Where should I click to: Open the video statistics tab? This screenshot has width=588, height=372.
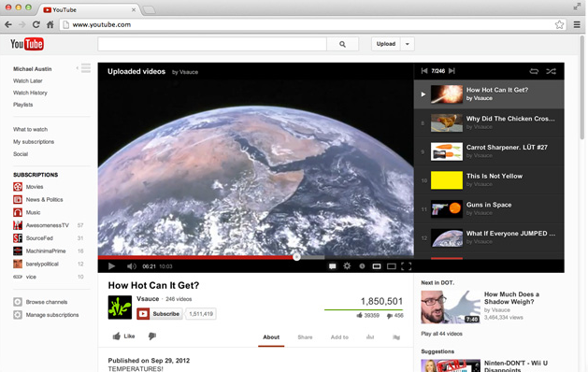(x=370, y=337)
